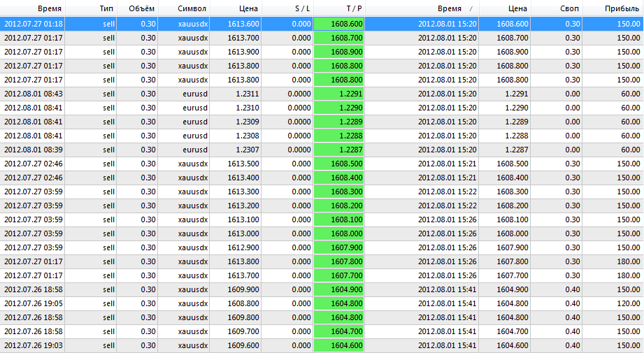
Task: Click green T / P cell 1608.900
Action: pyautogui.click(x=339, y=52)
